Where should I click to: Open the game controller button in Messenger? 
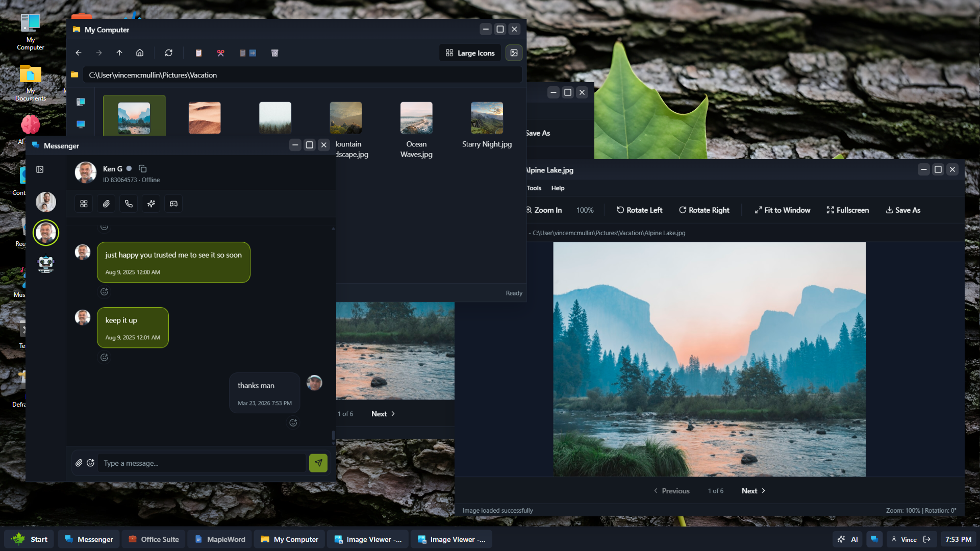pos(174,204)
